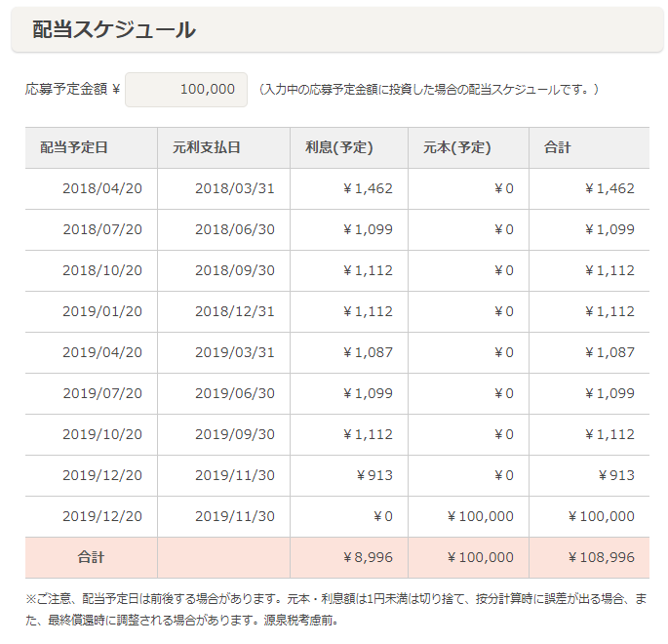Click the payment date 2019/09/30
668x644 pixels.
[x=235, y=434]
